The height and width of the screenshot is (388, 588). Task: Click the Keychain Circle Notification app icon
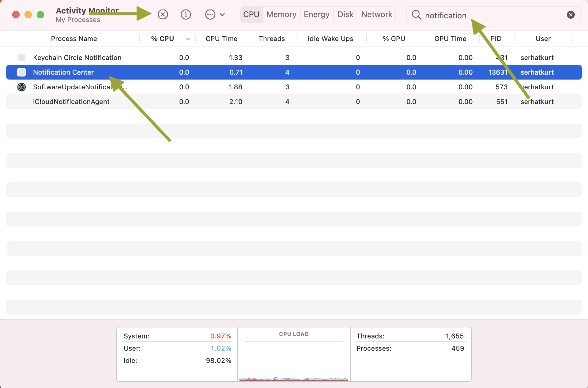point(21,58)
